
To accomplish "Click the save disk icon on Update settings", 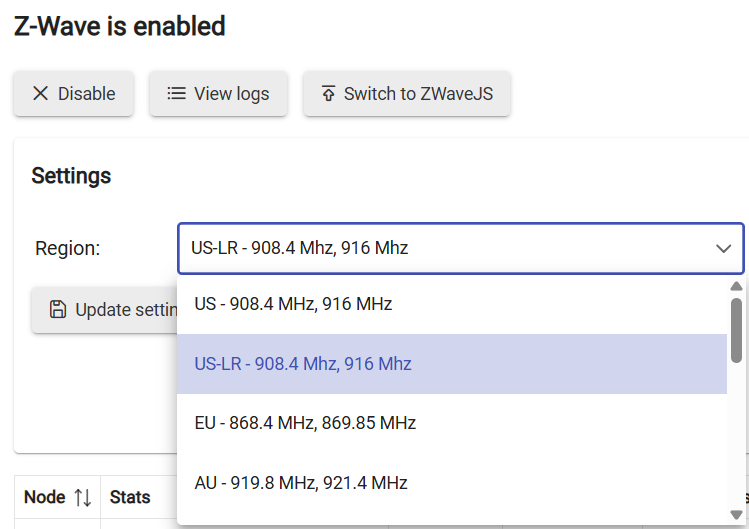I will [x=58, y=310].
